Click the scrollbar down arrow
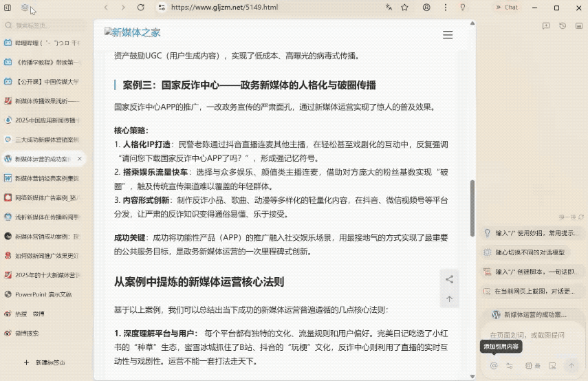Screen dimensions: 588x381 472,376
